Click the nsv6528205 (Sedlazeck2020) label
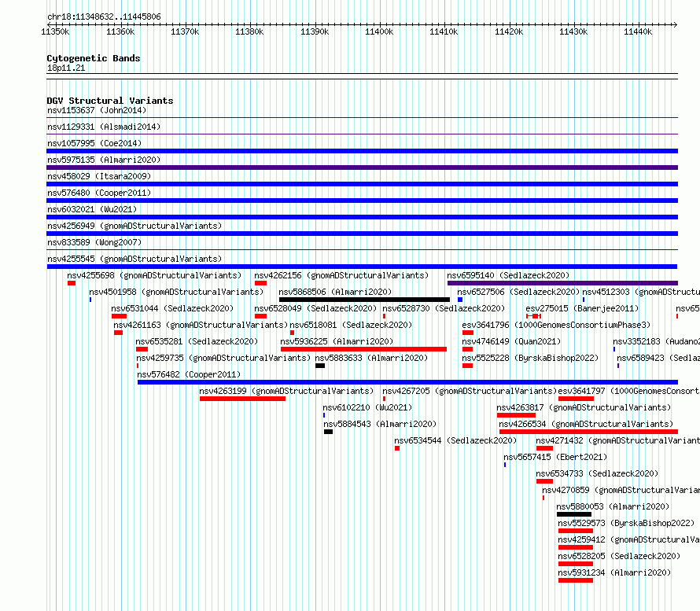 click(x=619, y=556)
